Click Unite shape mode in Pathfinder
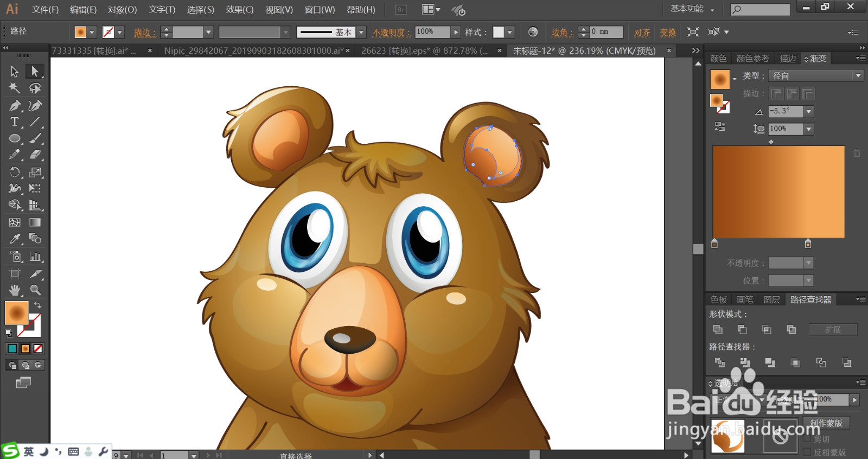 718,329
